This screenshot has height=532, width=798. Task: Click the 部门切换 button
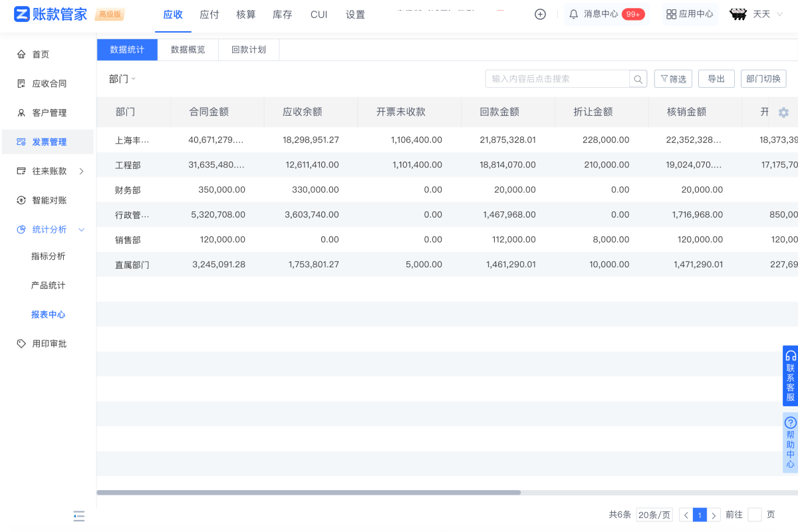tap(763, 79)
